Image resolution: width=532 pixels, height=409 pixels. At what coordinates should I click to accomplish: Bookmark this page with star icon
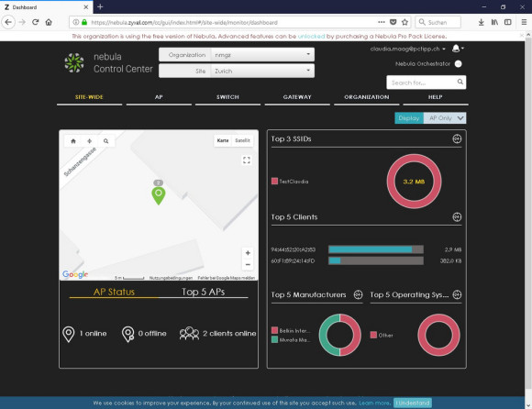click(405, 22)
